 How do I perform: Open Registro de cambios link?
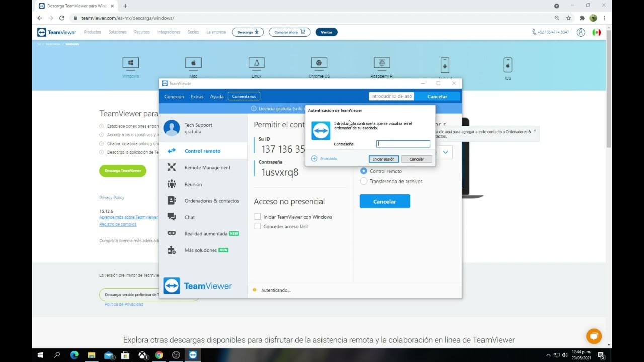point(118,224)
